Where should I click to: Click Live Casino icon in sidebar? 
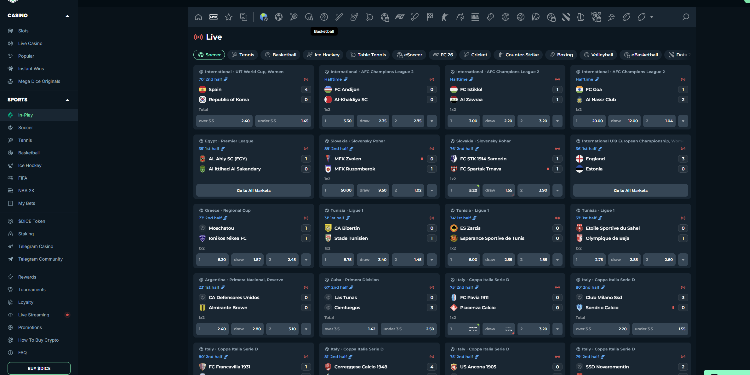coord(11,43)
